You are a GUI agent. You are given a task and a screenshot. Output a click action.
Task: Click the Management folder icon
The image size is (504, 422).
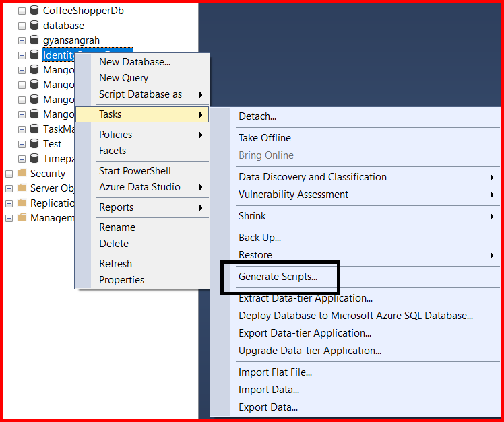[22, 218]
